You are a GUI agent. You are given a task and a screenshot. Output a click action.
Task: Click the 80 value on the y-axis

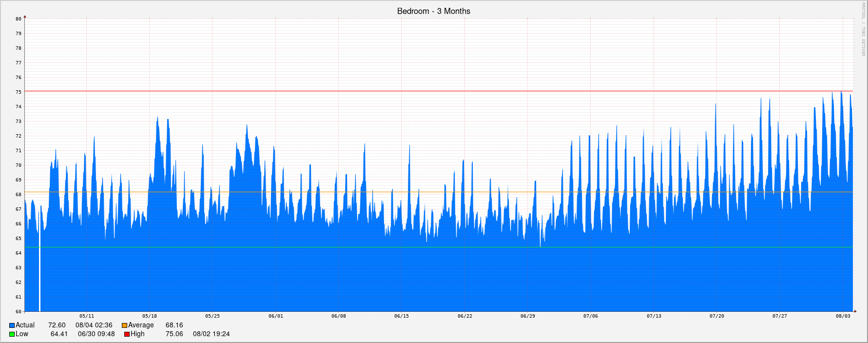click(x=19, y=19)
